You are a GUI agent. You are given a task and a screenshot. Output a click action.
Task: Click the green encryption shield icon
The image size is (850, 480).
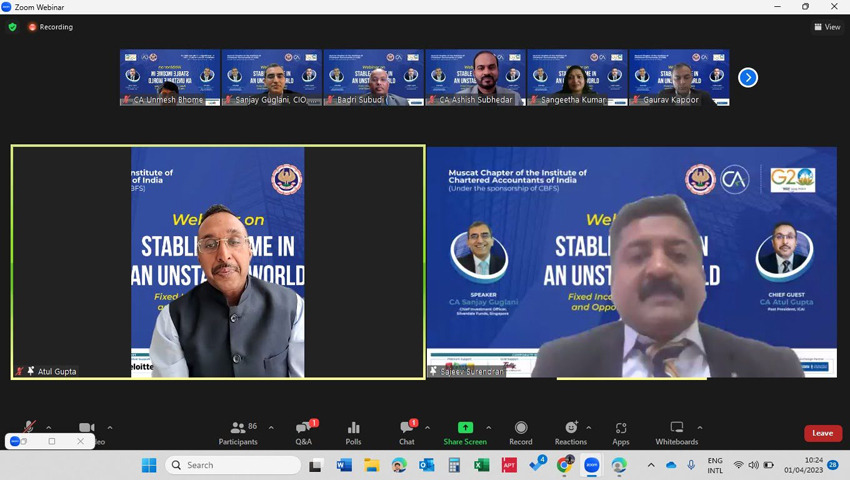12,27
